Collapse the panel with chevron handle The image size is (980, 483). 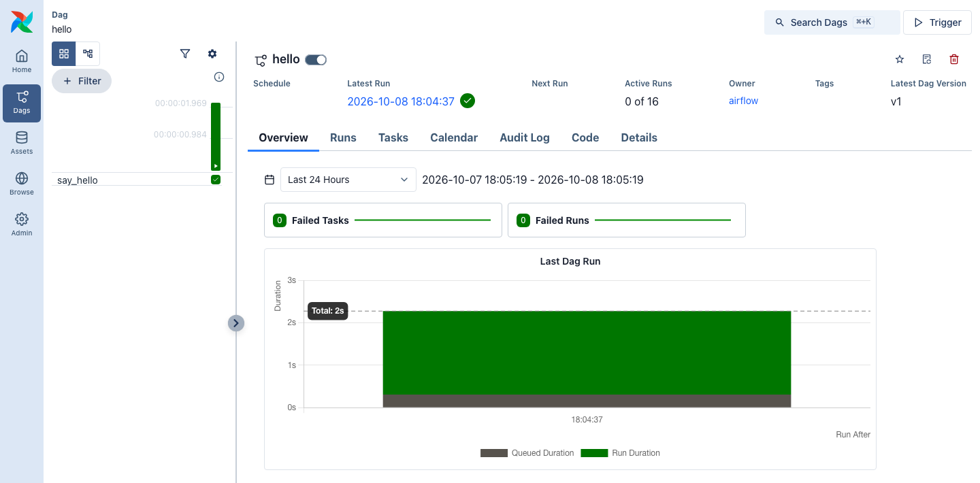click(x=235, y=323)
